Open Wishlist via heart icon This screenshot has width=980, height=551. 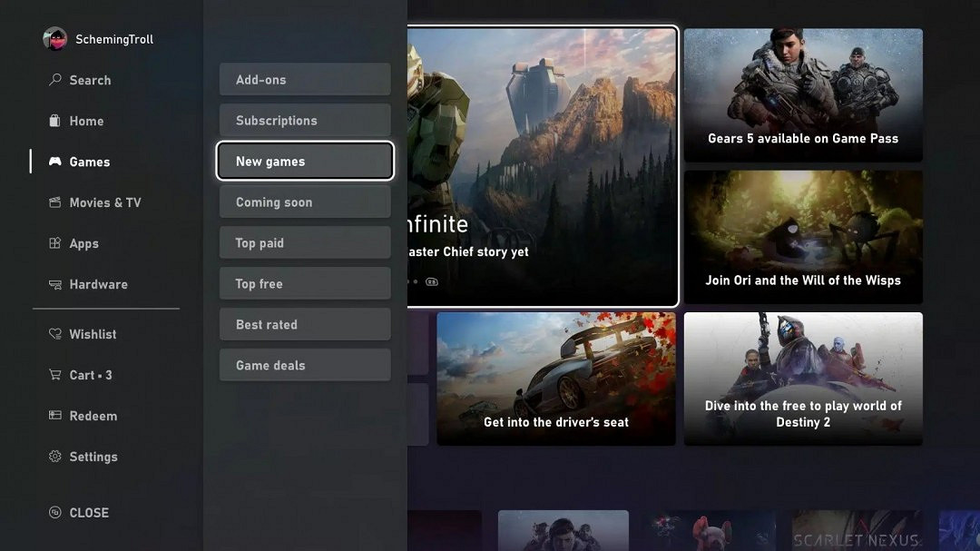pos(55,334)
